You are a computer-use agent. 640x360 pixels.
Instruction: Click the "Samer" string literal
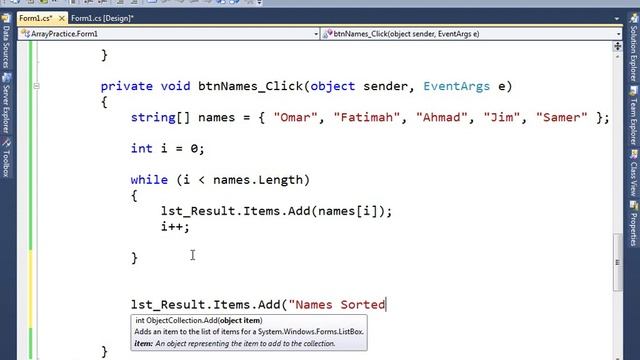(562, 118)
